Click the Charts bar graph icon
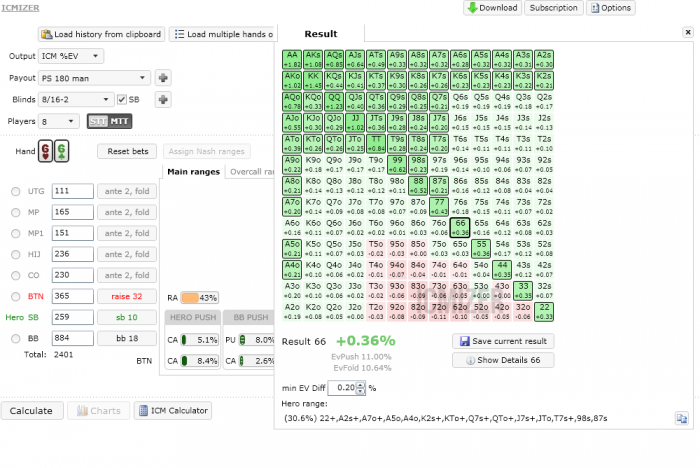700x468 pixels. 82,410
